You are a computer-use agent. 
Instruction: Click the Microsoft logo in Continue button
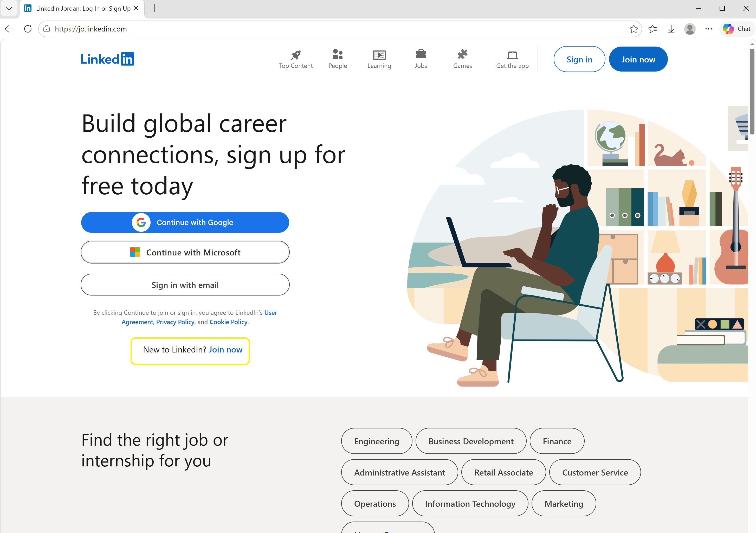point(135,252)
